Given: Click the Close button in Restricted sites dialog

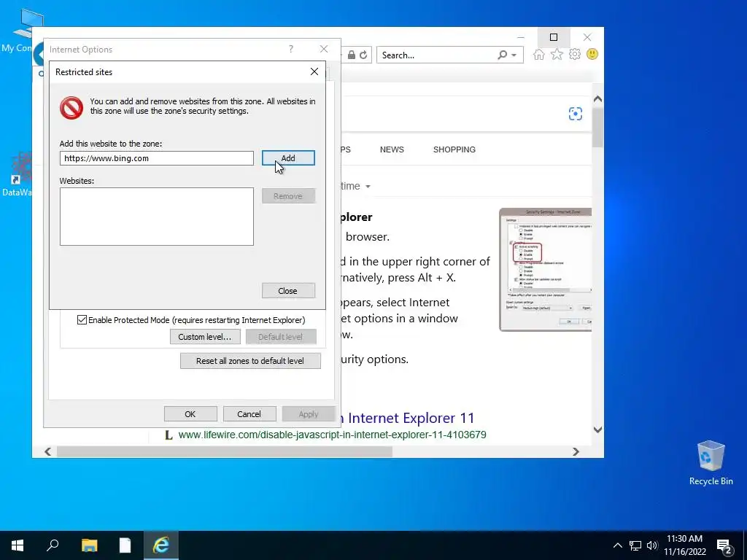Looking at the screenshot, I should (288, 290).
